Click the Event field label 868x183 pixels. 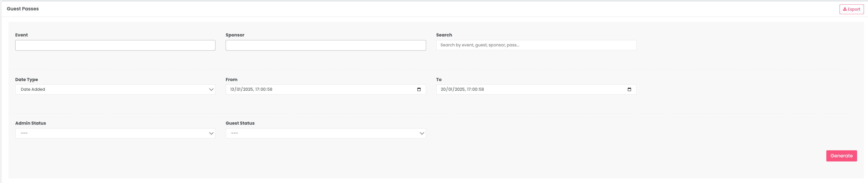pos(22,35)
